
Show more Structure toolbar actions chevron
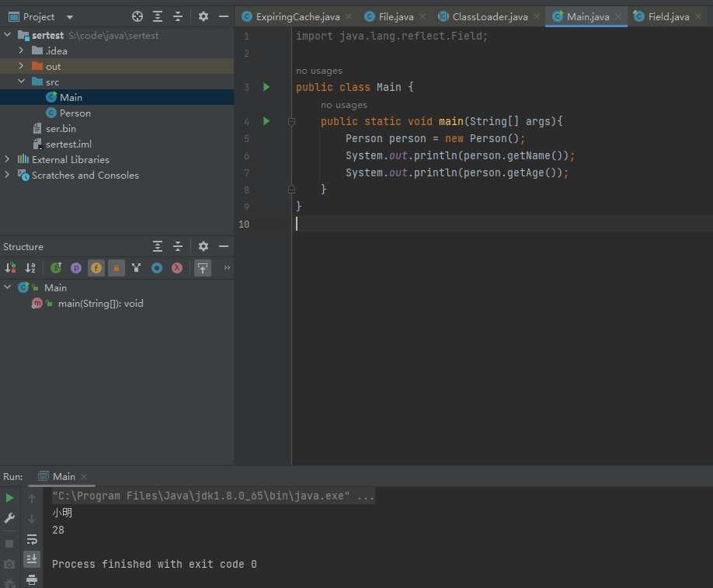(x=227, y=267)
